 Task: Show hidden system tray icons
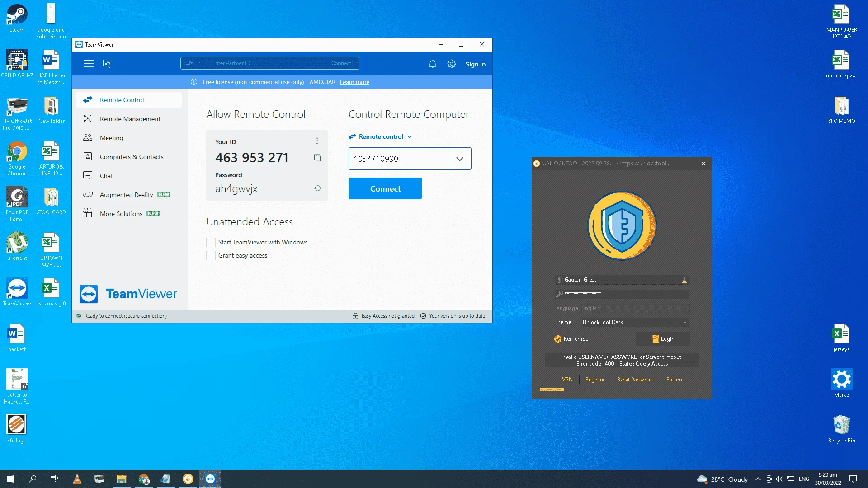coord(758,479)
